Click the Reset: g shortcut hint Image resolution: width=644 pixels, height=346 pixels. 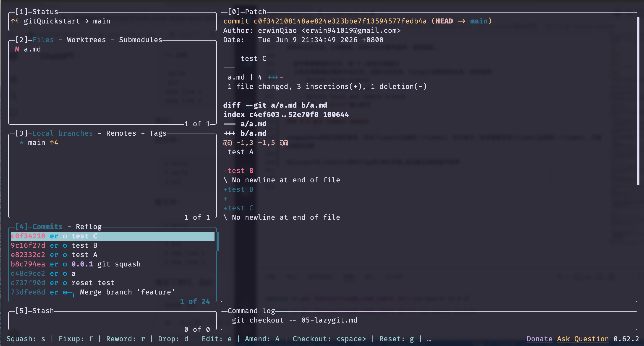point(396,339)
